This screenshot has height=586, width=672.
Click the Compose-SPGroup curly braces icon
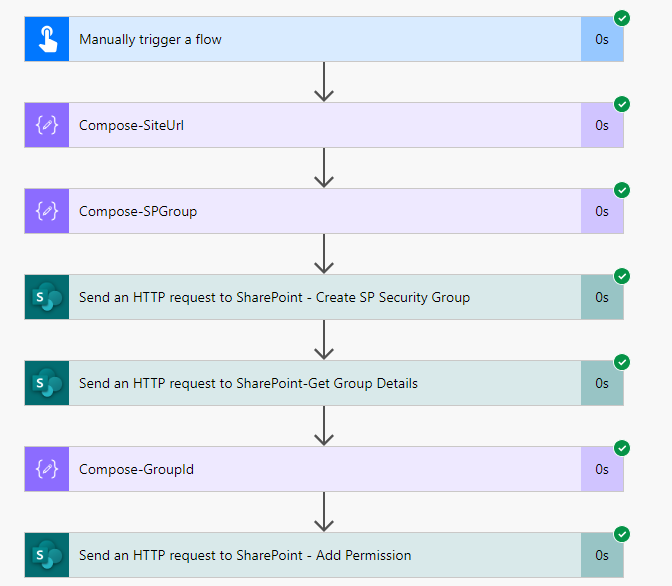coord(47,211)
